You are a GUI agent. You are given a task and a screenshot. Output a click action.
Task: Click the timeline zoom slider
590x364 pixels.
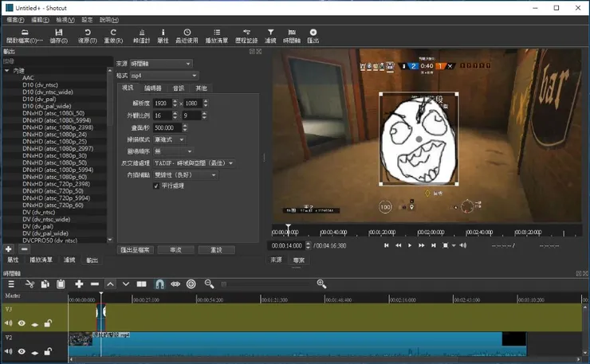tap(266, 284)
